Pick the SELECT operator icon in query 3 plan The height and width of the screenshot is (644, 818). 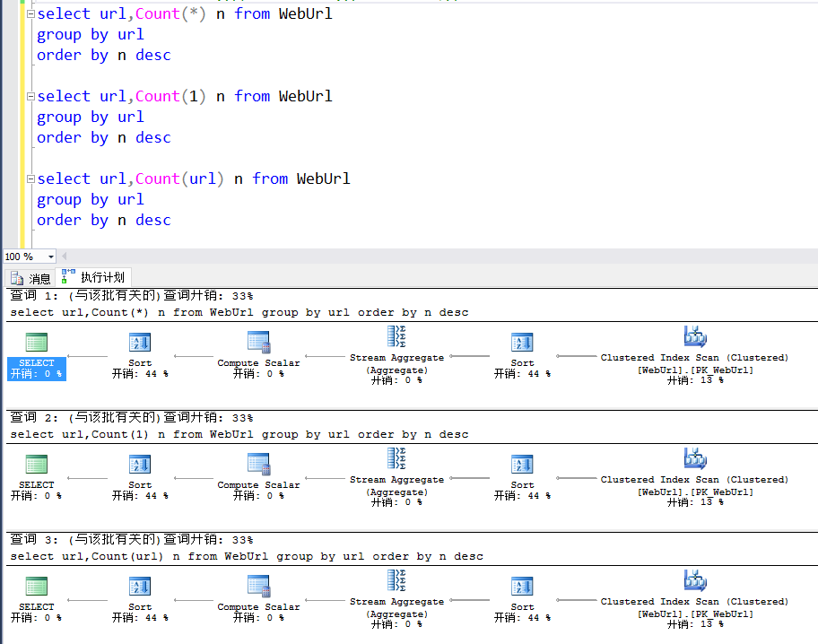click(37, 587)
